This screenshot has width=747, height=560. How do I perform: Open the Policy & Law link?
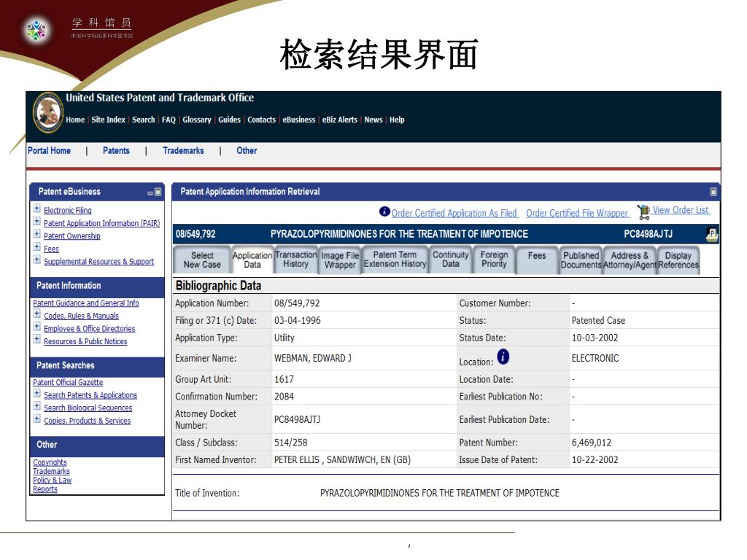(x=53, y=480)
